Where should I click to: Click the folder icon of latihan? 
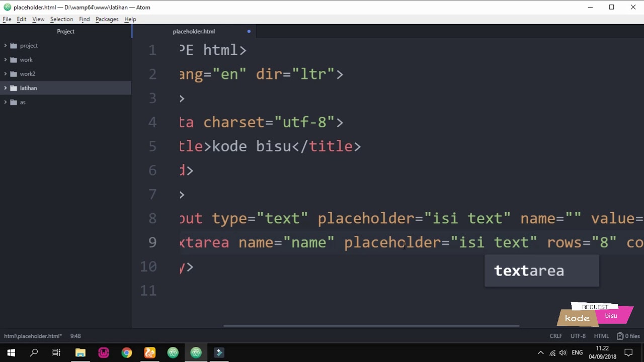tap(14, 88)
